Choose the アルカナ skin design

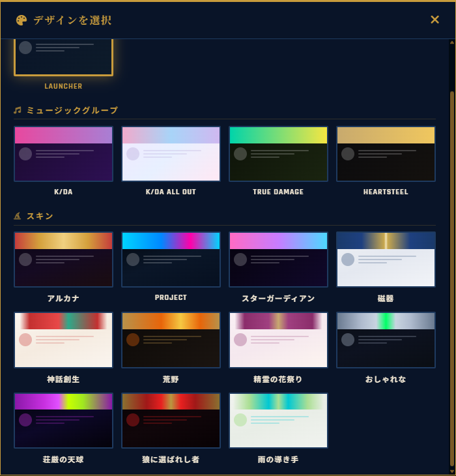click(x=63, y=260)
